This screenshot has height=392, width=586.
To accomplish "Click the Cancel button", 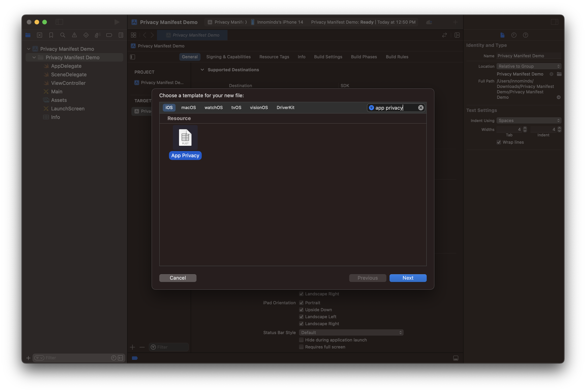I will point(178,278).
